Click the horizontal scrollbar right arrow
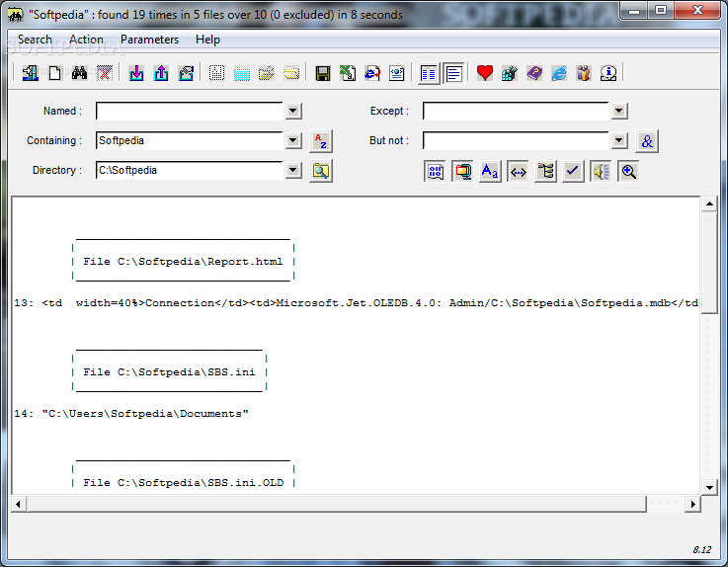The height and width of the screenshot is (567, 728). 693,504
